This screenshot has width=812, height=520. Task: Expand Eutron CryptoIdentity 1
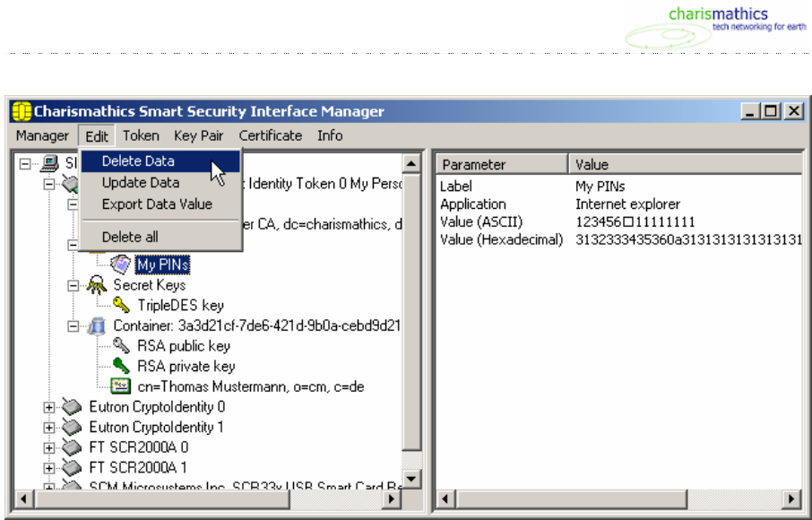tap(49, 428)
